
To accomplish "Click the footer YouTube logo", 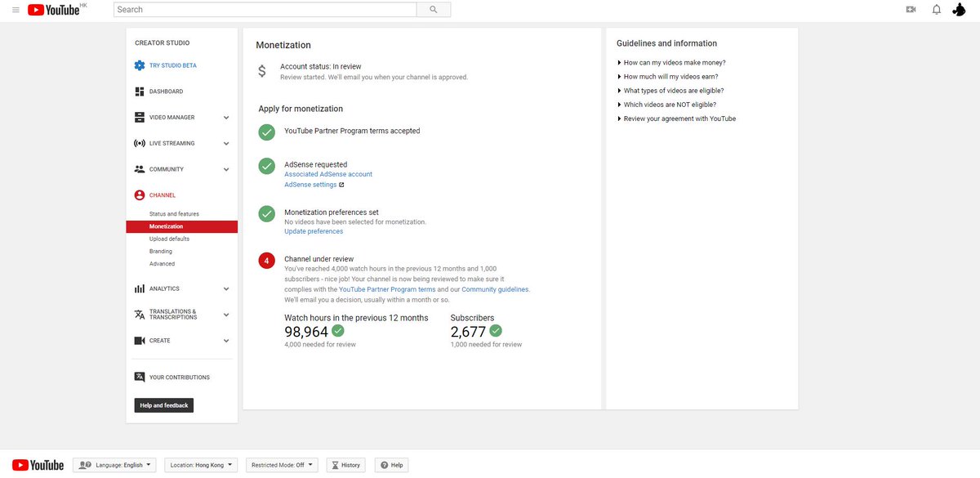I will coord(38,465).
